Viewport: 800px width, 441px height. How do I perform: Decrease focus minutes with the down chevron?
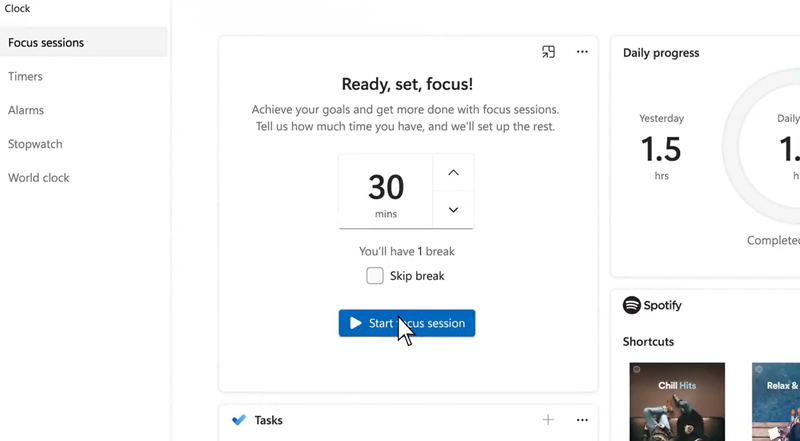click(x=453, y=210)
